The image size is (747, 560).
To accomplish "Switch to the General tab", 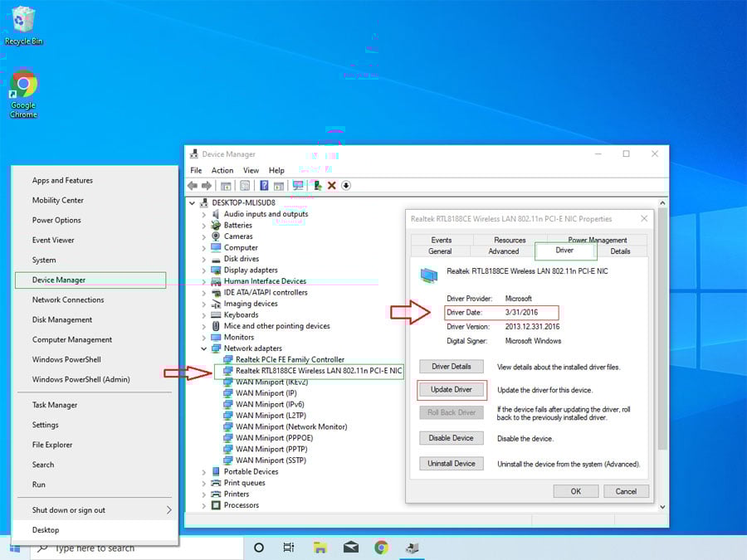I will (x=440, y=251).
